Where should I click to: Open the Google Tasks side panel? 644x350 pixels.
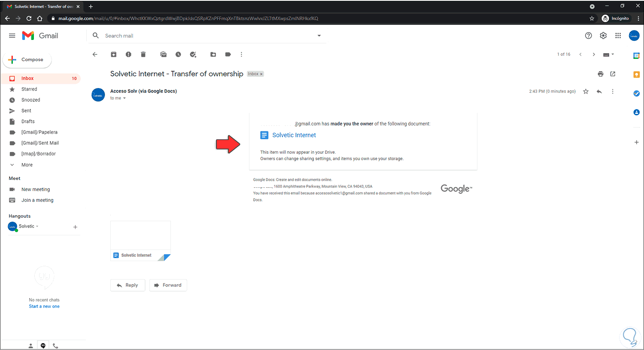click(636, 94)
